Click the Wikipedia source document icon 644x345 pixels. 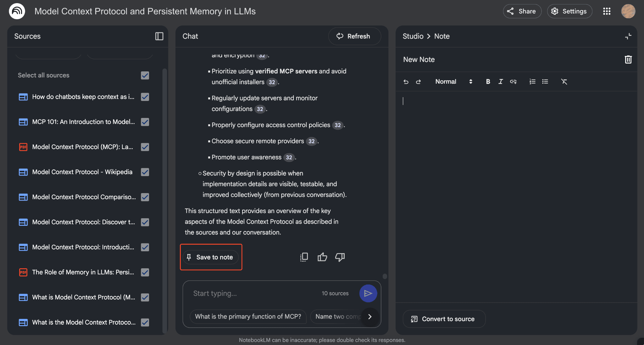tap(23, 172)
